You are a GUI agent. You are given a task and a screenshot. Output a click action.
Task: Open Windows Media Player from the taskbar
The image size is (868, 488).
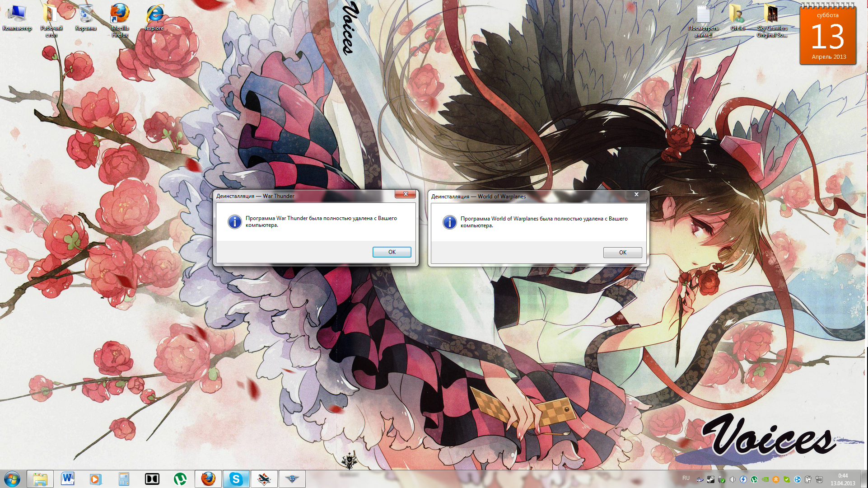point(96,479)
